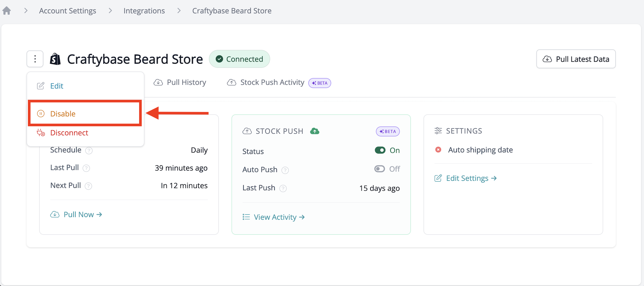Go to the home icon in breadcrumb
The height and width of the screenshot is (286, 644).
pyautogui.click(x=7, y=11)
